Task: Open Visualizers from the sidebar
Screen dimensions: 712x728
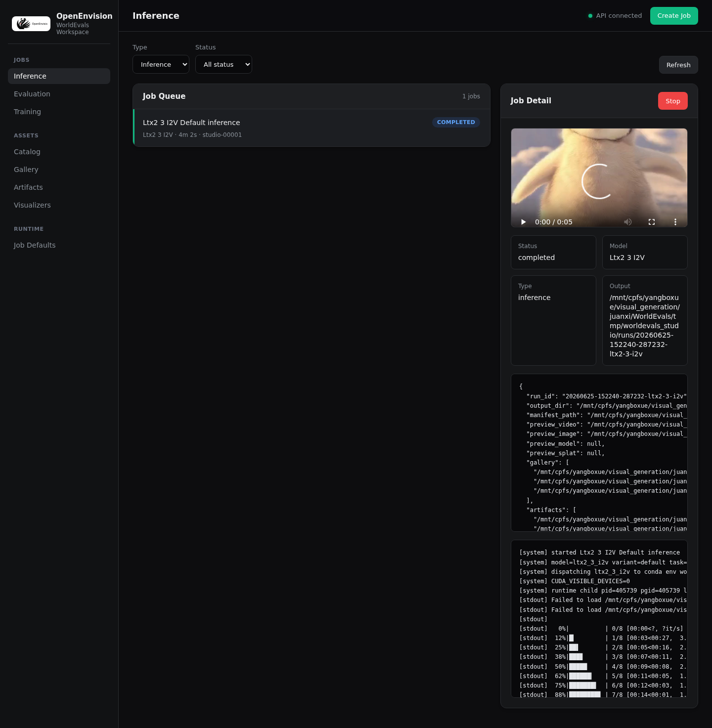Action: point(59,205)
